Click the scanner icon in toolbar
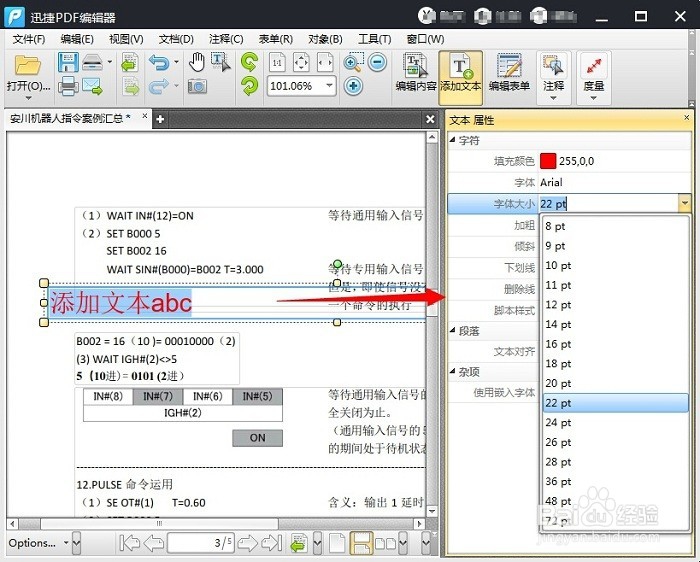Viewport: 700px width, 562px height. [92, 62]
